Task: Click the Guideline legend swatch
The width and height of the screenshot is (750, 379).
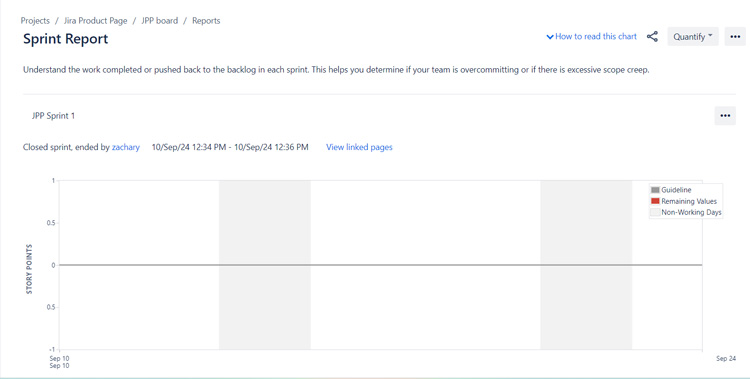Action: (x=655, y=190)
